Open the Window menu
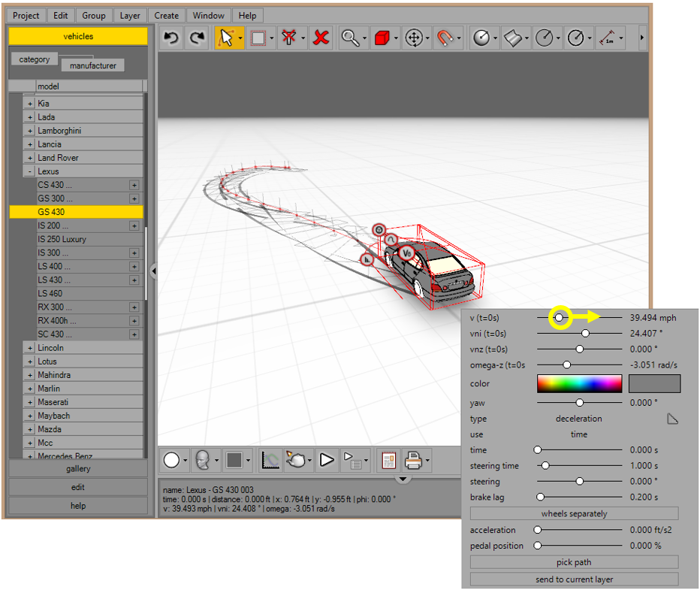Viewport: 700px width, 590px height. click(209, 16)
